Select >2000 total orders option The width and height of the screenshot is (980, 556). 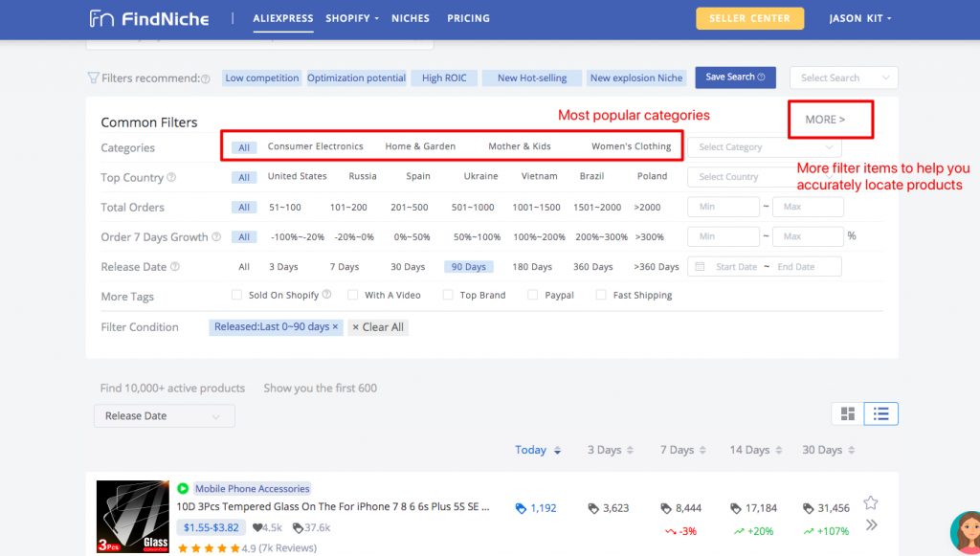647,208
